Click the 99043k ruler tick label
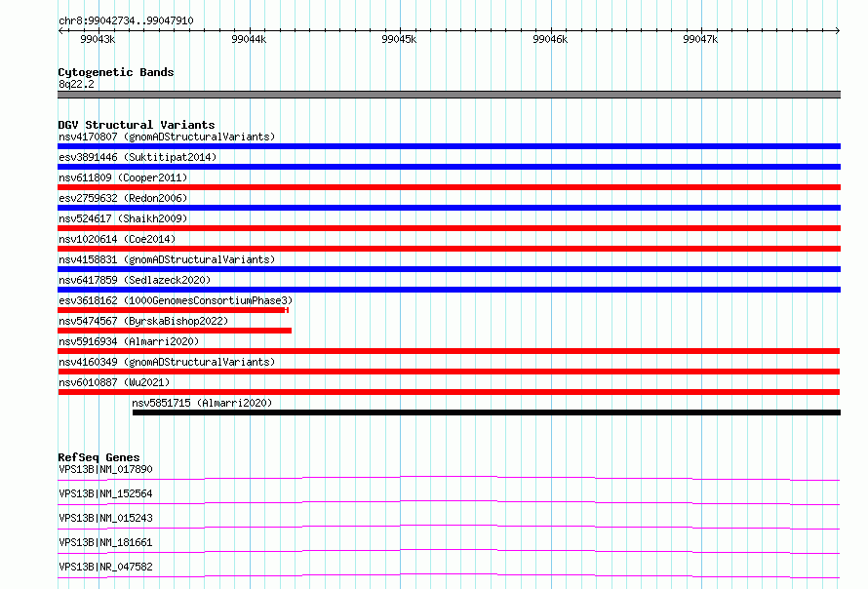 point(98,39)
